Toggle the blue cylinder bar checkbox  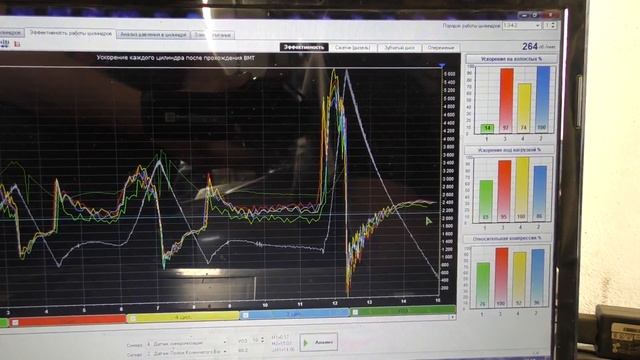tap(245, 315)
